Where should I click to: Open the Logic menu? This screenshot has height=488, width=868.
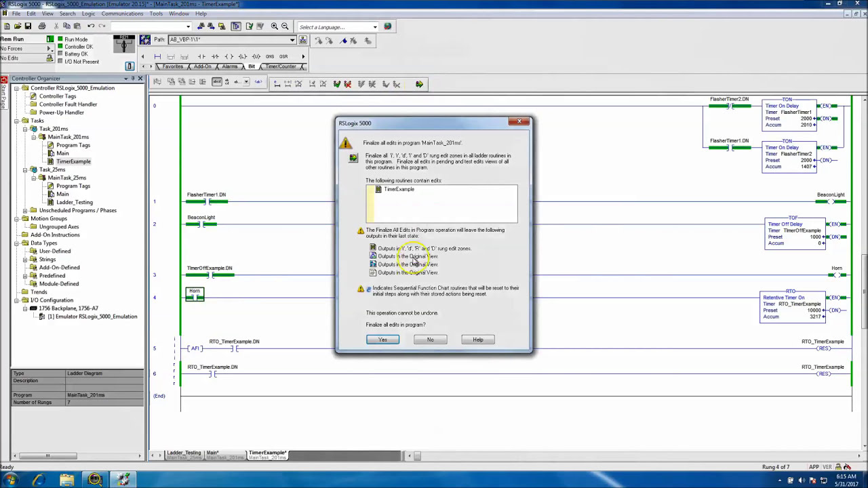[x=88, y=14]
